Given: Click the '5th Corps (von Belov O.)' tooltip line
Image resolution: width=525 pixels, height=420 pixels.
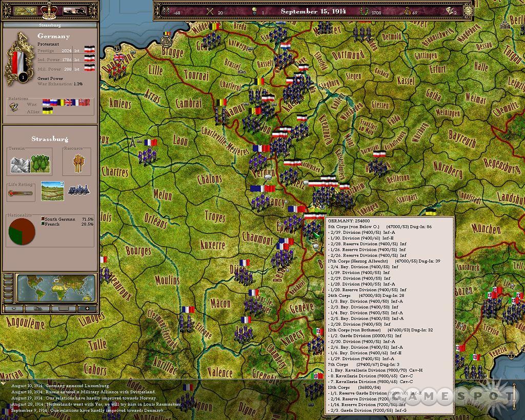Looking at the screenshot, I should pos(380,227).
